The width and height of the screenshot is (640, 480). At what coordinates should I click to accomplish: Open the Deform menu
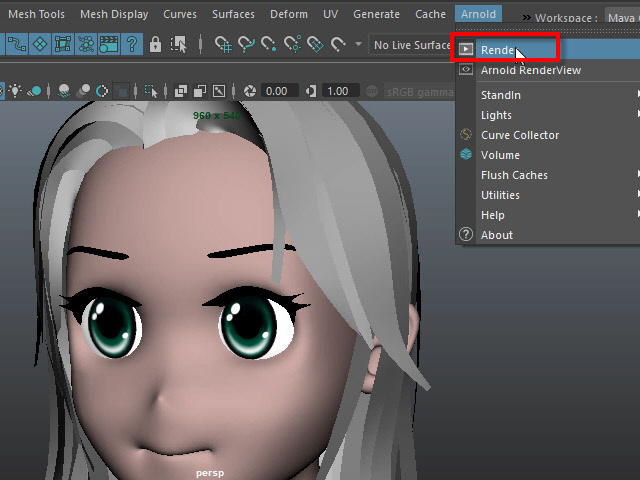pyautogui.click(x=287, y=14)
